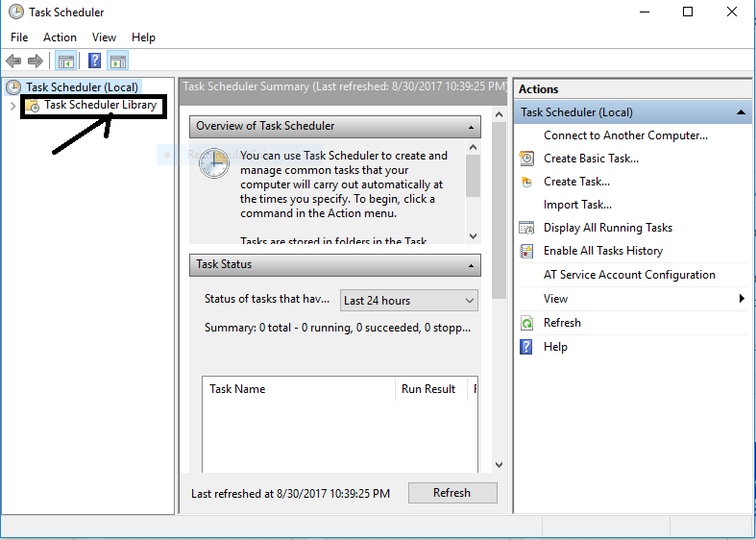
Task: Open the Last 24 hours dropdown
Action: [409, 301]
